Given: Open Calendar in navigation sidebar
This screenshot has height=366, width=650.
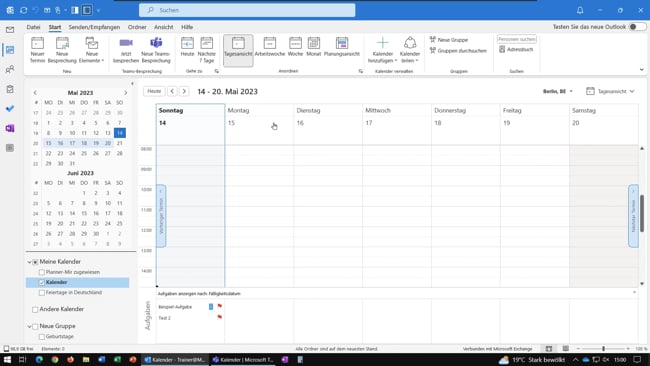Looking at the screenshot, I should [10, 50].
